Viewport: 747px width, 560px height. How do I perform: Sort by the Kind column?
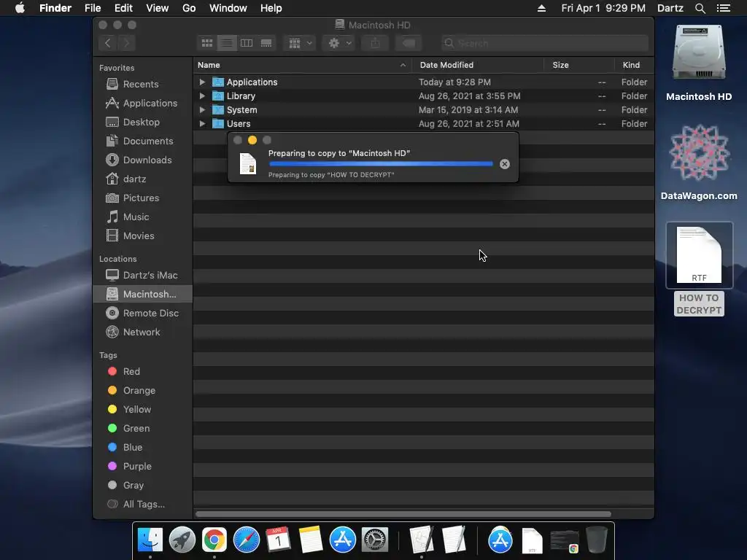coord(634,65)
